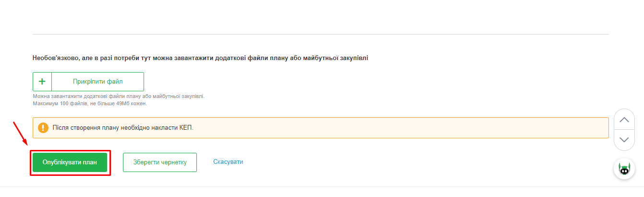The height and width of the screenshot is (197, 644).
Task: Save draft via "Зберегти чернетку"
Action: click(160, 162)
